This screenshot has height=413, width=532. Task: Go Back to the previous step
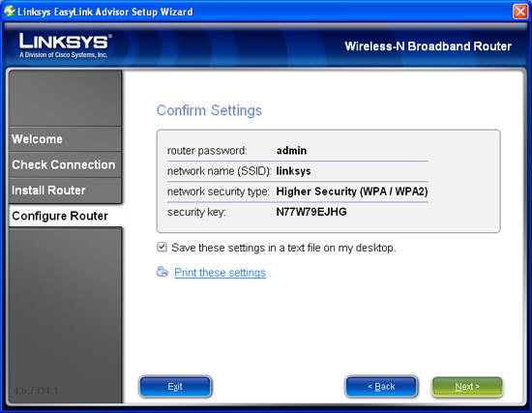(x=381, y=387)
